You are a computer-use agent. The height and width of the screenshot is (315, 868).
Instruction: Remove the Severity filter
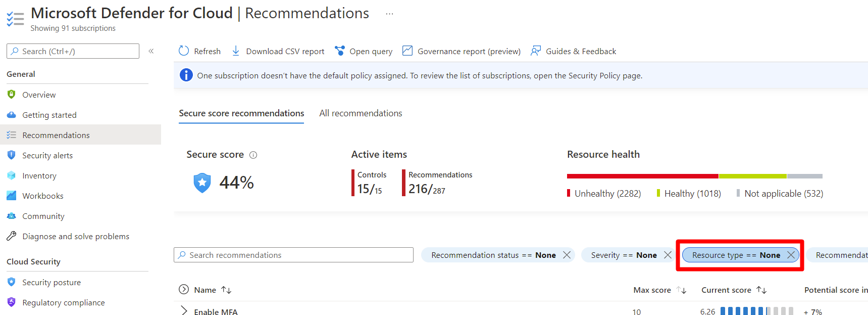(x=668, y=255)
